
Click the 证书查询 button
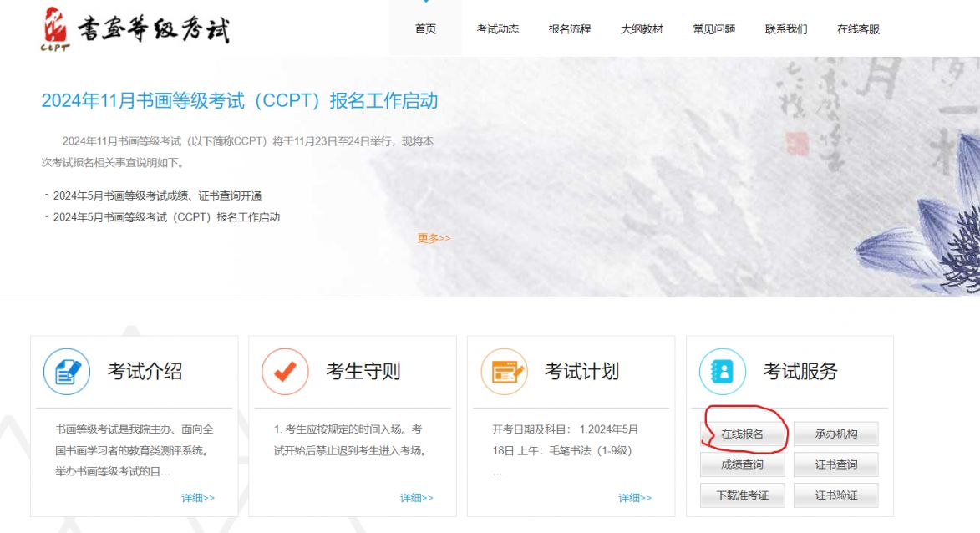(836, 464)
